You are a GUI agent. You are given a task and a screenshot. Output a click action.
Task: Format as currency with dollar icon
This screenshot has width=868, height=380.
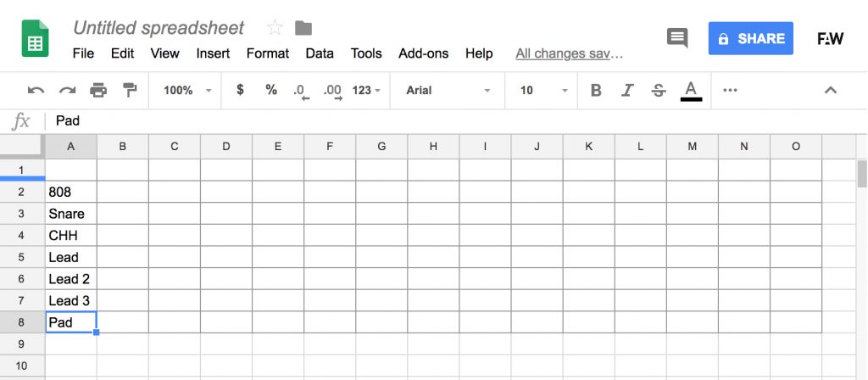click(x=240, y=90)
